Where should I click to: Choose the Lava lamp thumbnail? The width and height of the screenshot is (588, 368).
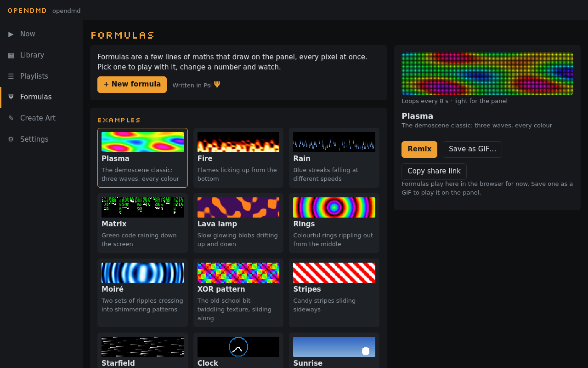[x=238, y=207]
